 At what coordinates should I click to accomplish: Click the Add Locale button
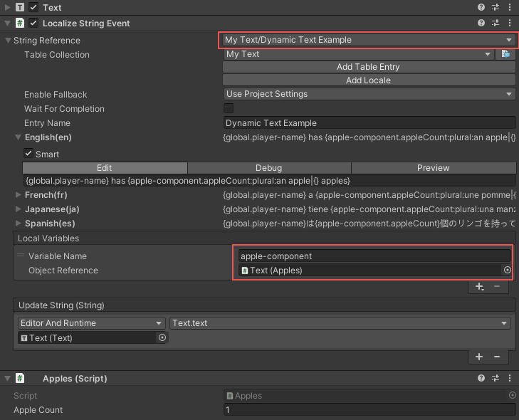pyautogui.click(x=369, y=80)
